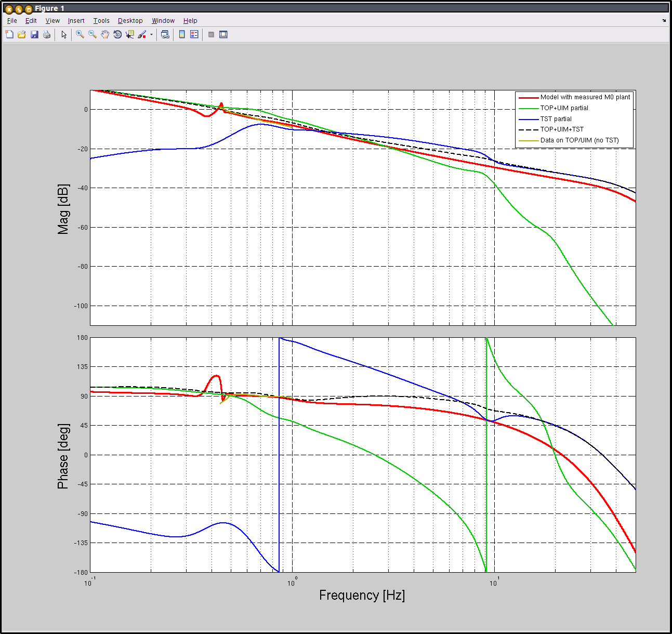Open the Tools menu
The width and height of the screenshot is (672, 634).
(101, 21)
